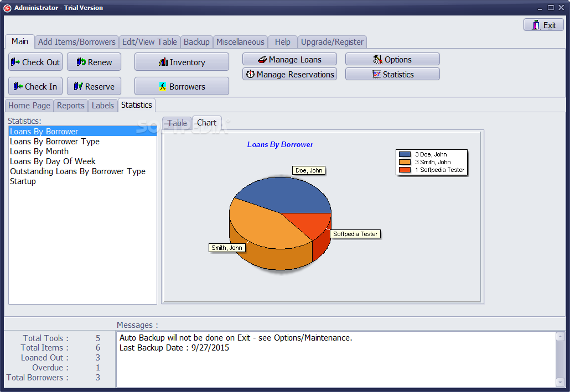Click the Check In arrow icon

pos(18,86)
